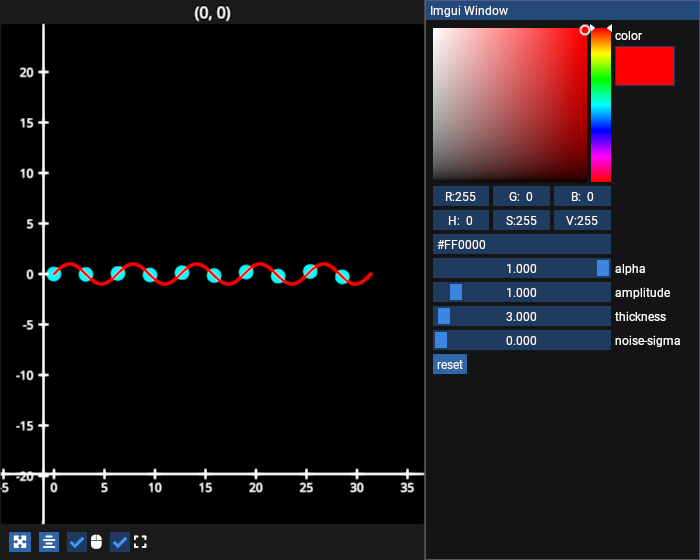The height and width of the screenshot is (560, 700).
Task: Toggle the checkbox beside the fullscreen icon
Action: point(120,542)
